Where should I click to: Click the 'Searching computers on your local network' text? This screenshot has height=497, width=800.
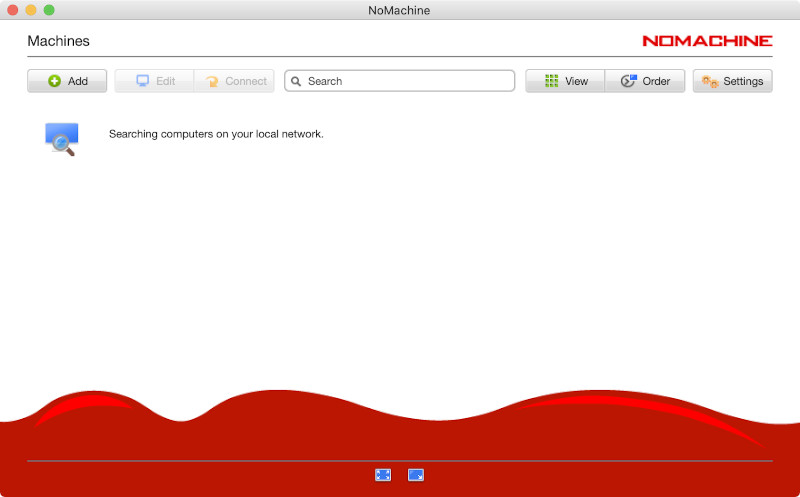(x=216, y=133)
